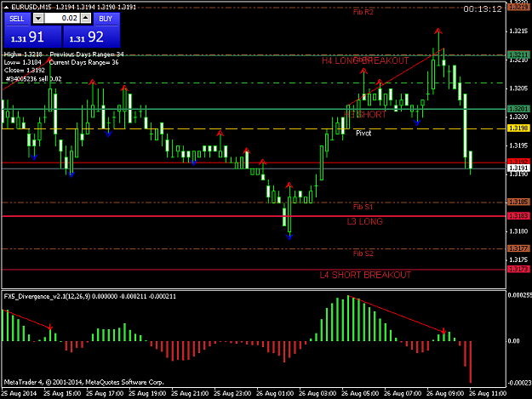
Task: Click the 1.3191 current bid price tag
Action: 518,168
